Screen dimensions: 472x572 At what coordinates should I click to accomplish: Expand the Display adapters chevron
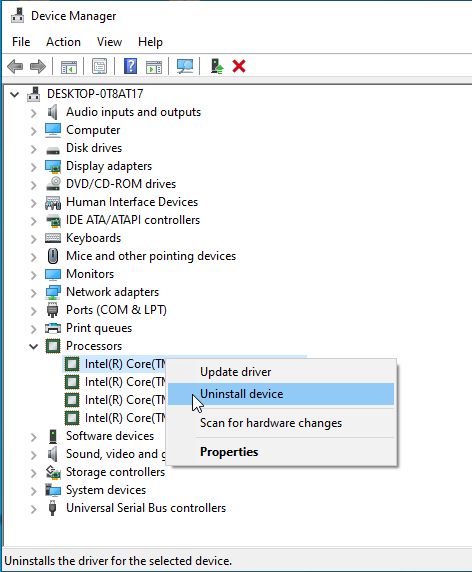click(33, 167)
